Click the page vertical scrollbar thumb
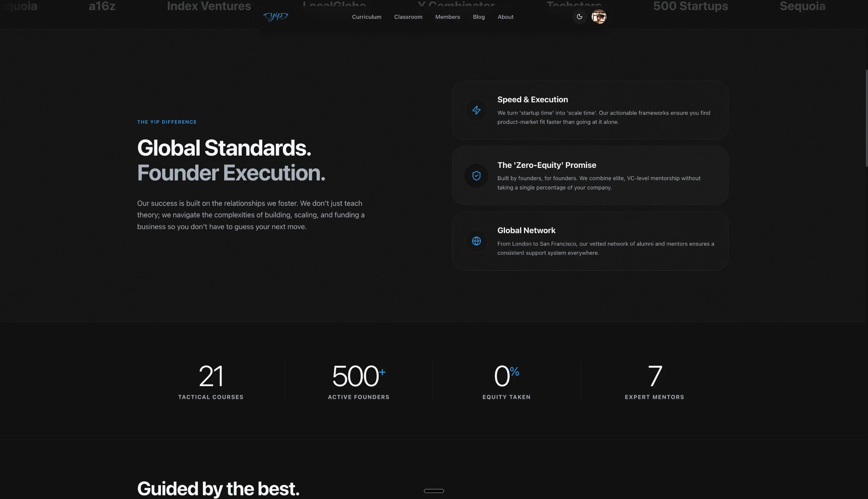Image resolution: width=868 pixels, height=499 pixels. coord(867,118)
